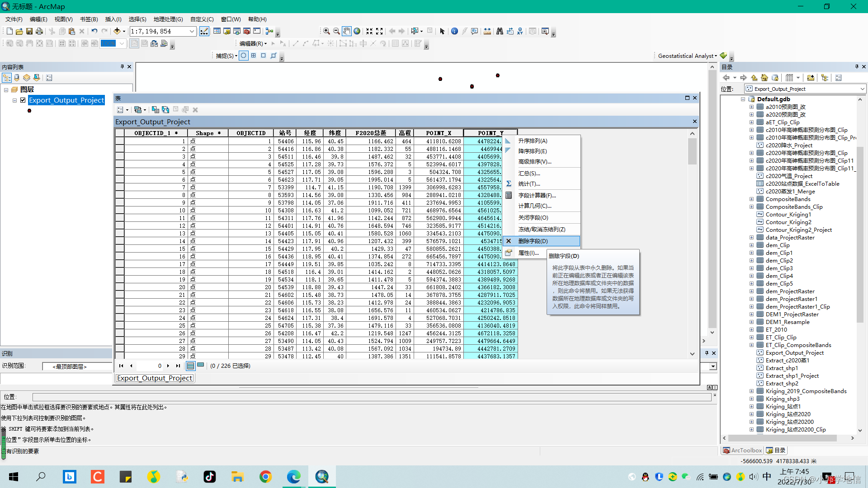This screenshot has width=868, height=488.
Task: Choose Delete Field from the context menu
Action: pos(533,241)
